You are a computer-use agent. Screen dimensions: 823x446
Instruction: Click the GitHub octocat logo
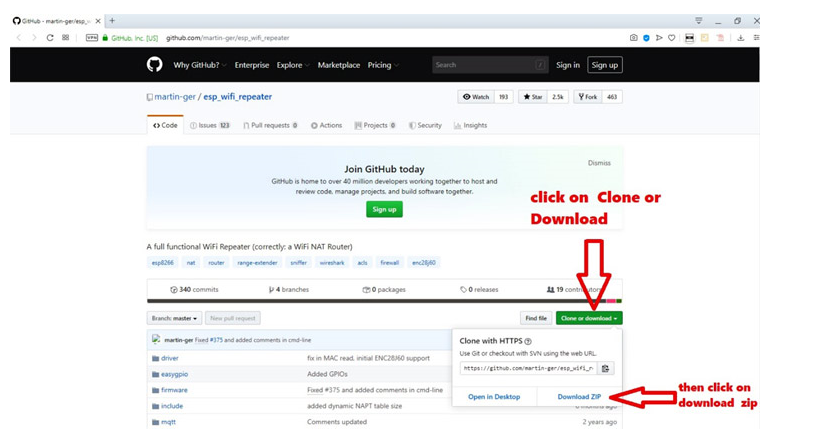tap(154, 65)
